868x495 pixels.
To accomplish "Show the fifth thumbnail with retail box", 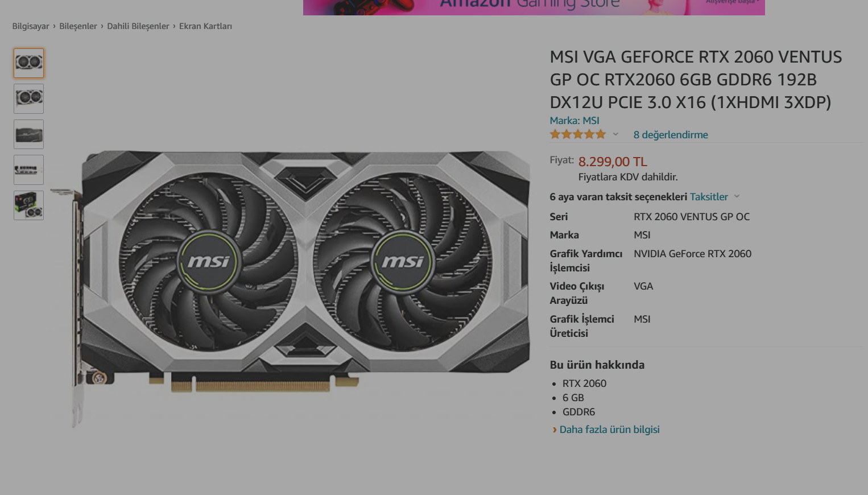I will click(28, 205).
